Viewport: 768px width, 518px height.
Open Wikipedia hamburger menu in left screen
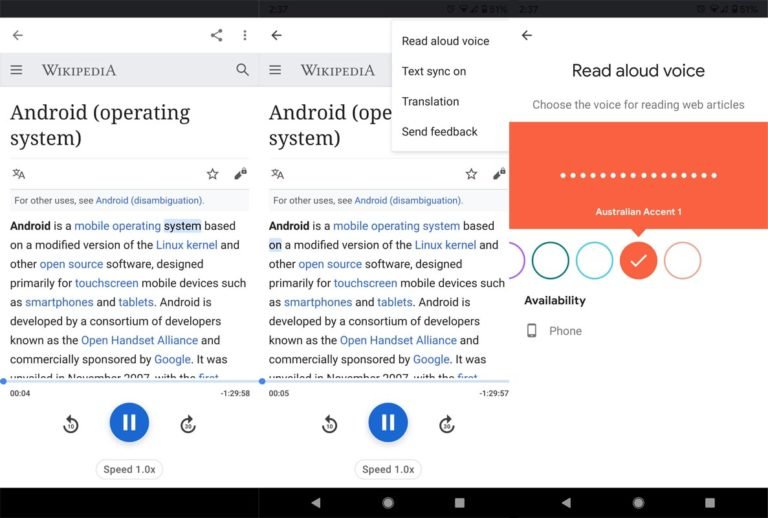click(16, 70)
